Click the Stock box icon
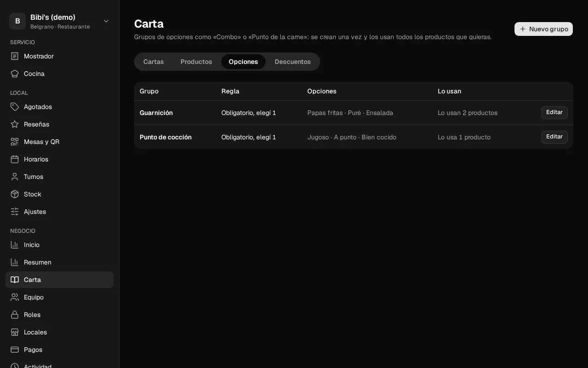Screen dimensions: 588x368 click(15, 194)
